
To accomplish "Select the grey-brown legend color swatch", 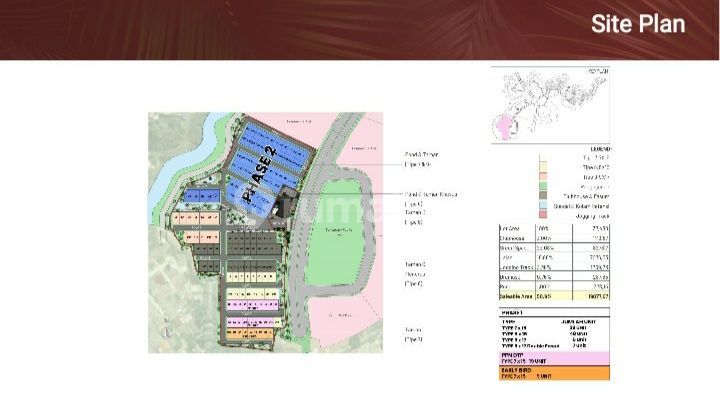I will point(543,196).
